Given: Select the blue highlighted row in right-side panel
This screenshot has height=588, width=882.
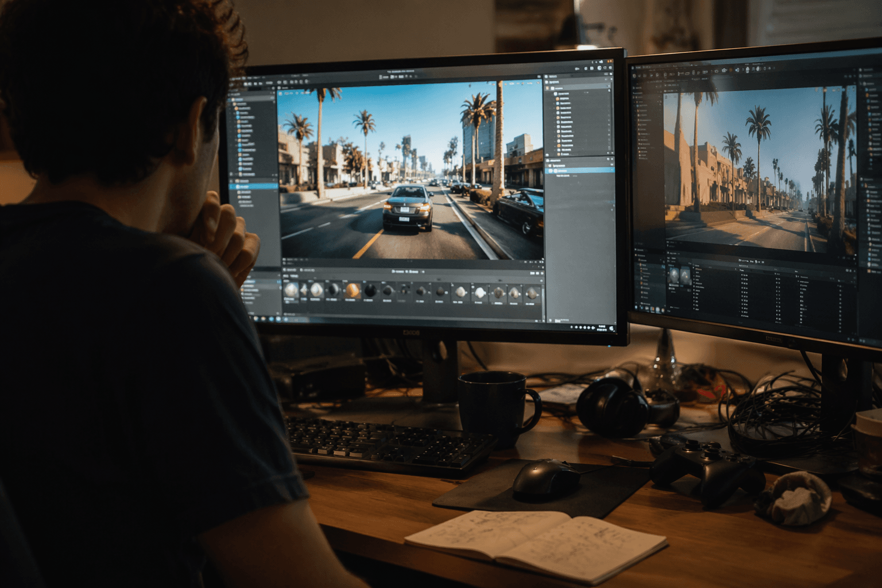Looking at the screenshot, I should click(x=579, y=171).
